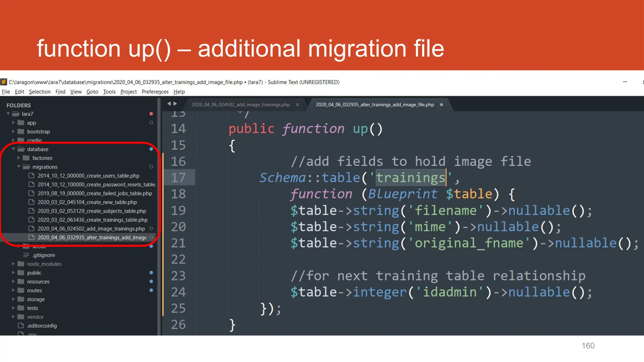This screenshot has width=644, height=362.
Task: Click the tests folder icon
Action: click(x=21, y=308)
